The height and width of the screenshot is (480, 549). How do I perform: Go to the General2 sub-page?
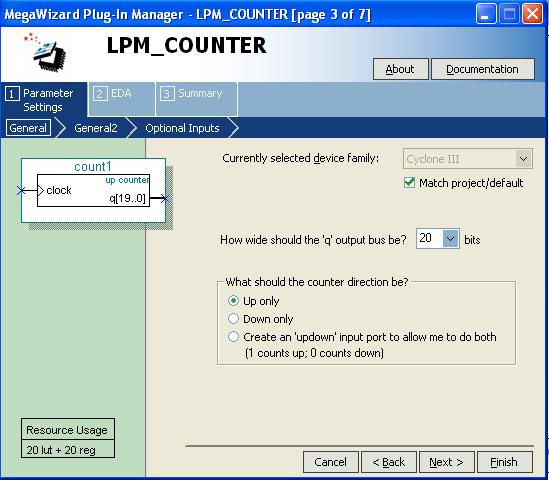[x=96, y=128]
